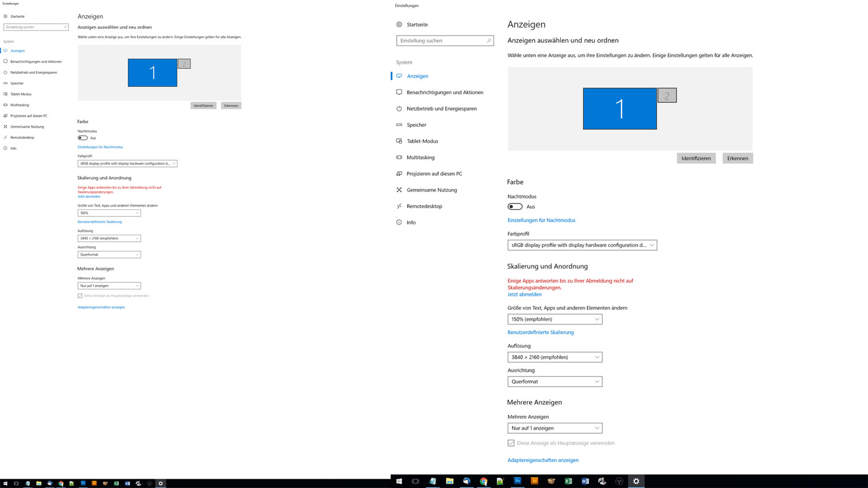Image resolution: width=868 pixels, height=488 pixels.
Task: Open 'Nur auf 1 anzeigen' dropdown in left window
Action: 109,286
